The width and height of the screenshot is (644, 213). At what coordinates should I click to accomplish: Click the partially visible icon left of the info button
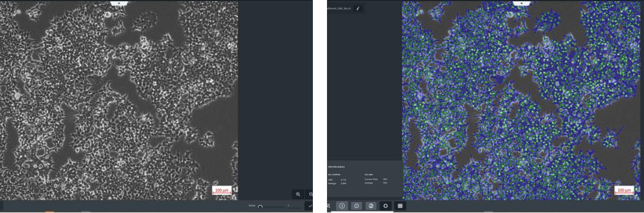[329, 205]
